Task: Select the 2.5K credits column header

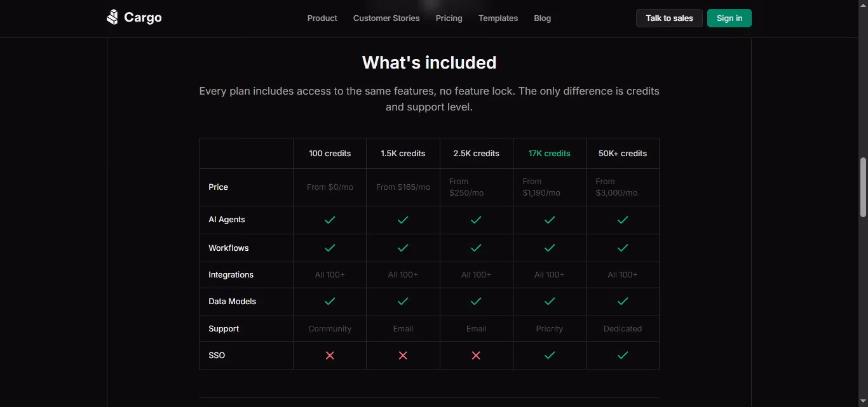Action: 476,154
